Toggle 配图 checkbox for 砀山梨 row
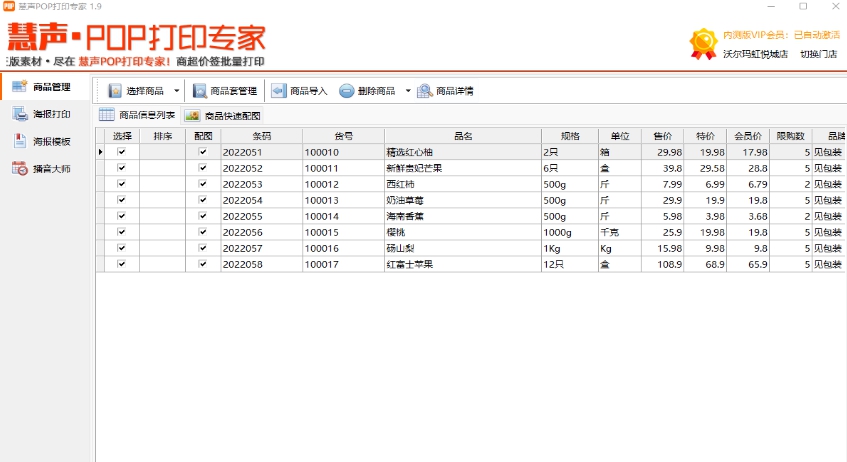 pos(203,248)
